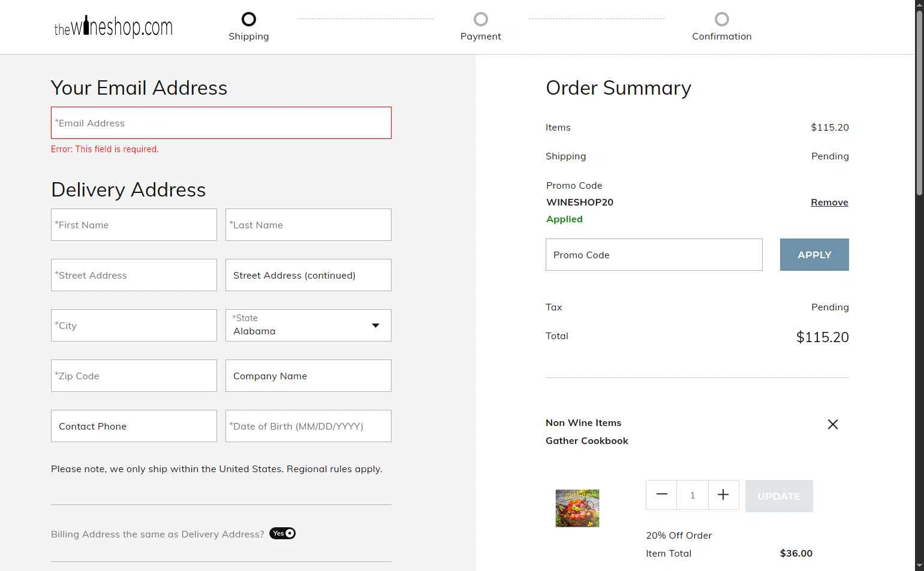Click the Confirmation step label
924x571 pixels.
coord(722,37)
